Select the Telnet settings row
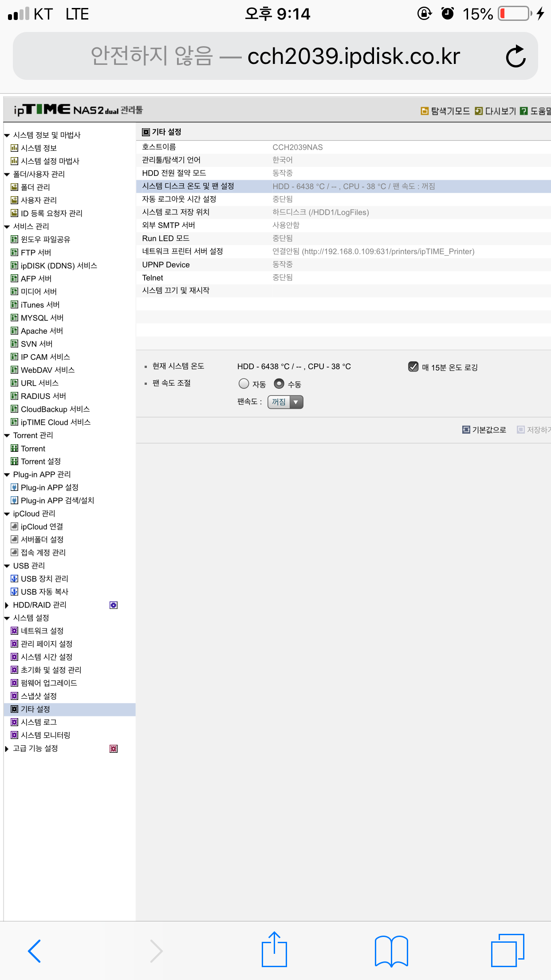 (343, 278)
